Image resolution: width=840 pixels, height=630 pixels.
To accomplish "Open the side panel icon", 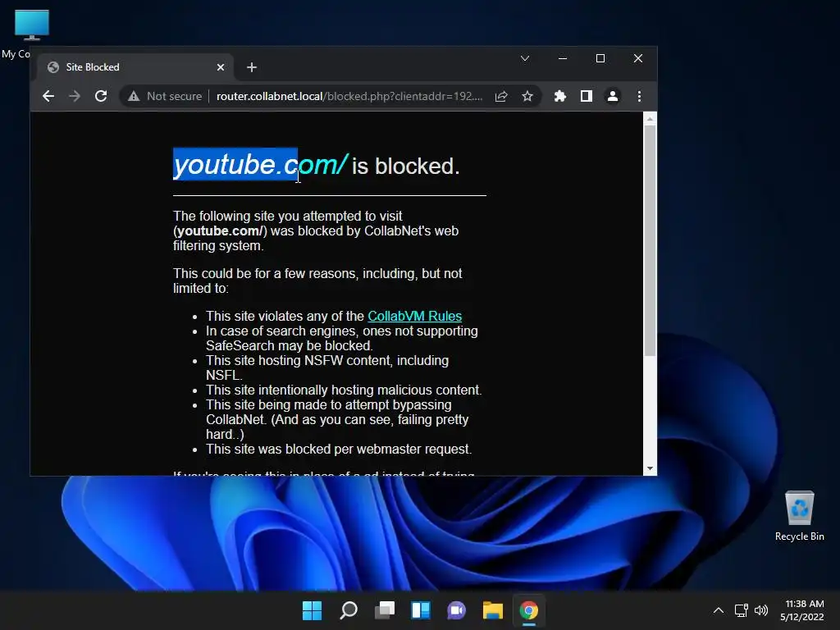I will pos(586,97).
